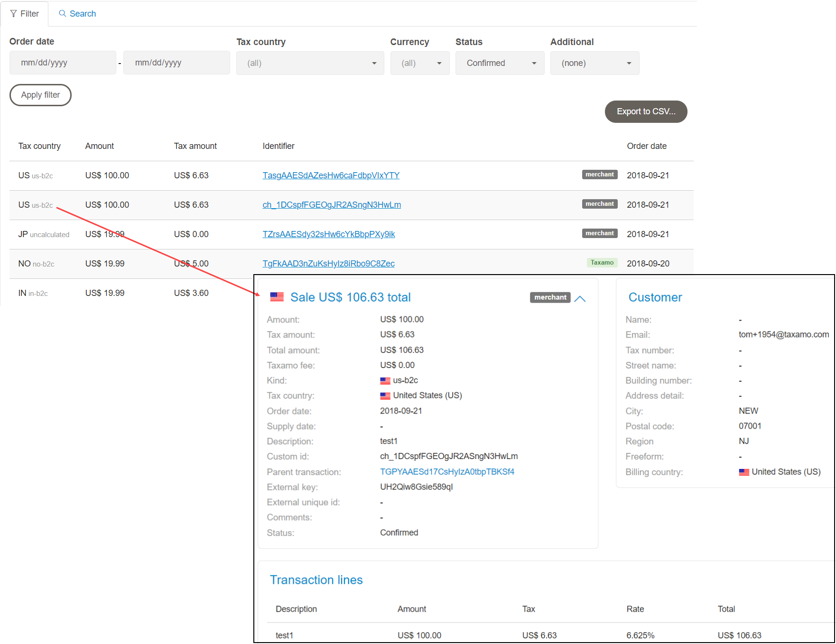Click the funnel icon in Filter tab
The height and width of the screenshot is (644, 836).
[x=13, y=14]
